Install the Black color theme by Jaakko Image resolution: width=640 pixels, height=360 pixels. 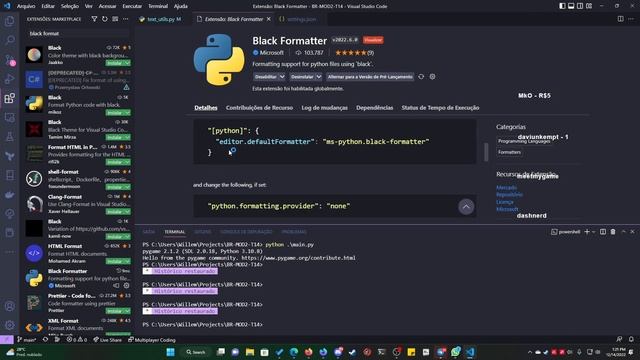point(115,63)
